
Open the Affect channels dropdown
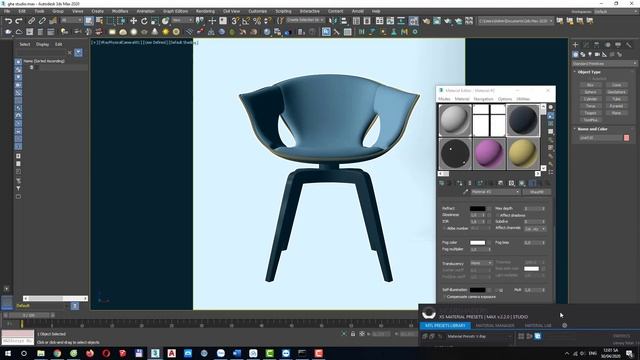point(535,229)
